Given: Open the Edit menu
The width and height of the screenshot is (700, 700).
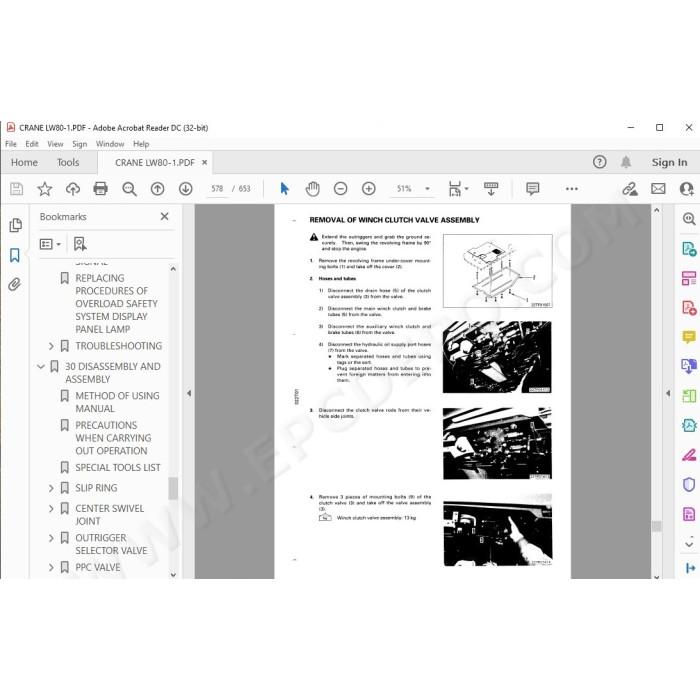Looking at the screenshot, I should coord(32,144).
